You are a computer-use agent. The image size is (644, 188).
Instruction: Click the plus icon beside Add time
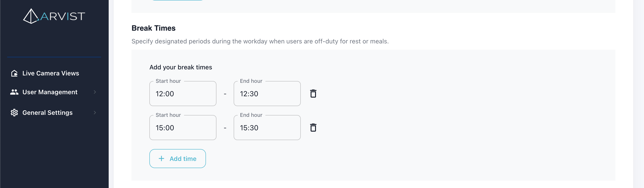[161, 158]
